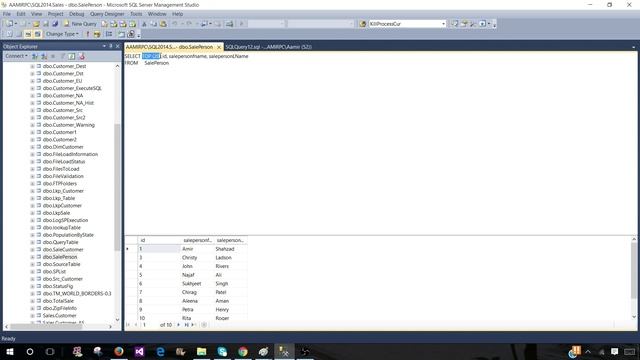Image resolution: width=640 pixels, height=360 pixels.
Task: Click the Find in Files icon before KillProcessCur
Action: pos(362,24)
